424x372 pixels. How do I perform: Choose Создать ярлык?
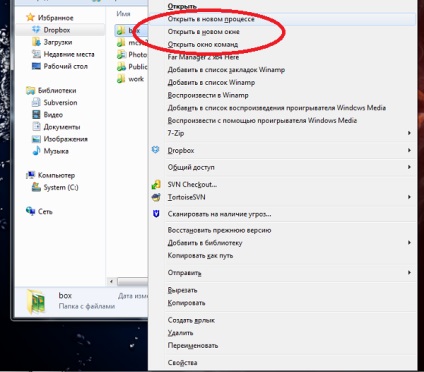click(x=283, y=320)
